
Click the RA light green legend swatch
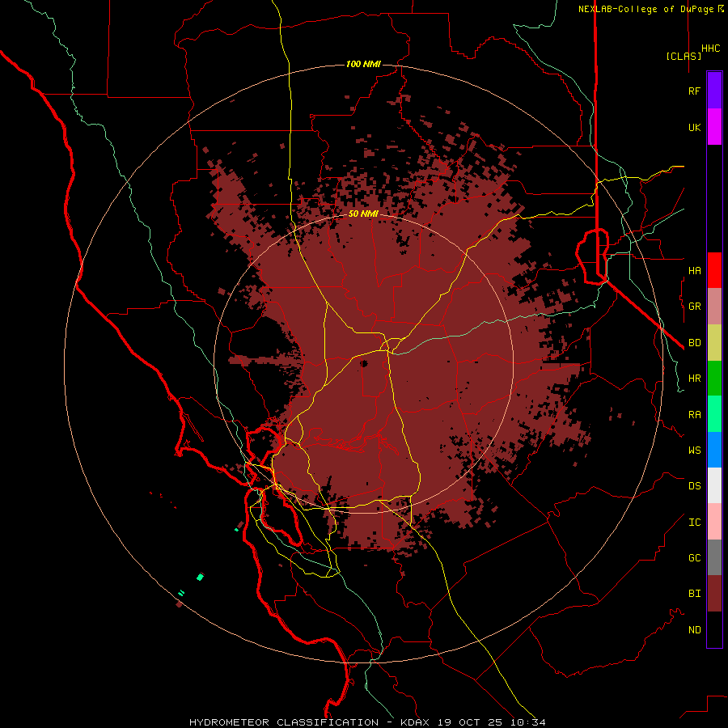pos(714,414)
